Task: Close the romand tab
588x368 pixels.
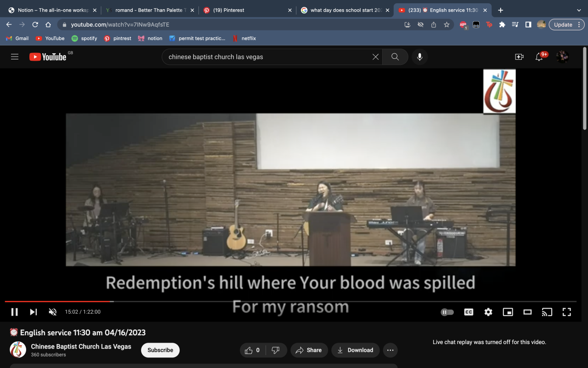Action: [192, 10]
